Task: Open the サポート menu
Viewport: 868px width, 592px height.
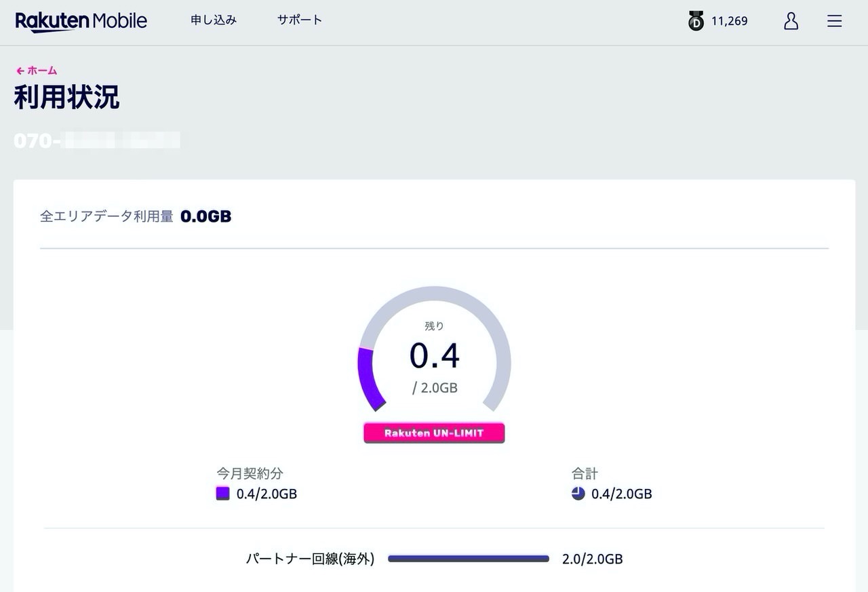Action: pos(300,20)
